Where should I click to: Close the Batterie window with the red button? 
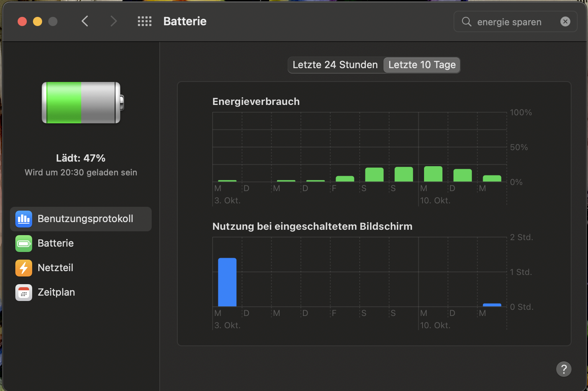pyautogui.click(x=22, y=21)
